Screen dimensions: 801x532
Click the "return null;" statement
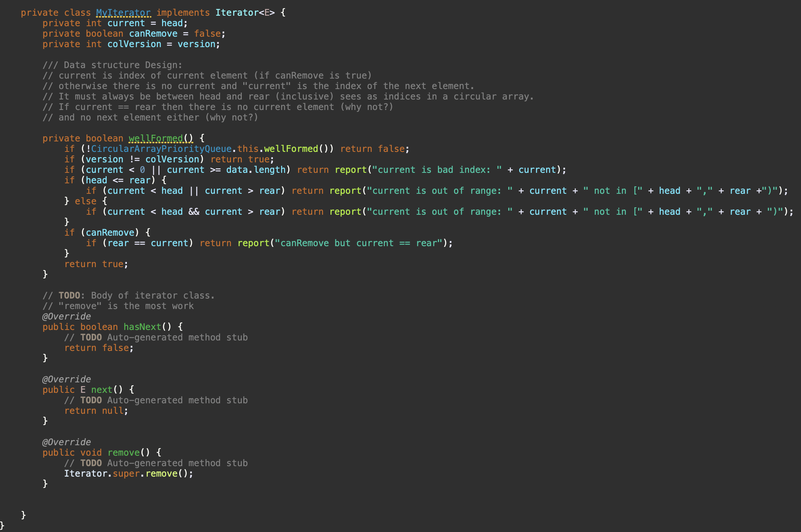tap(96, 411)
